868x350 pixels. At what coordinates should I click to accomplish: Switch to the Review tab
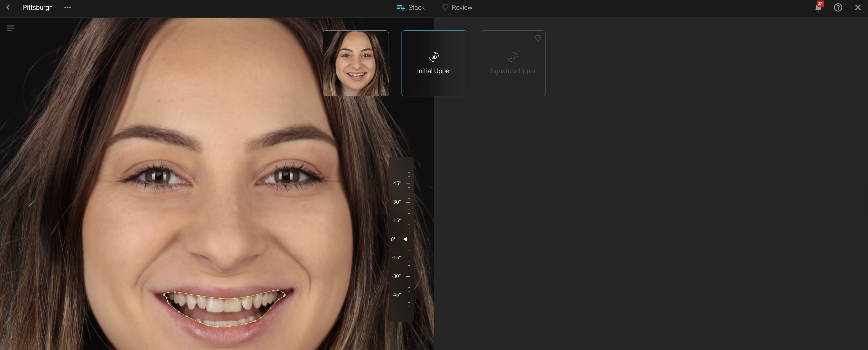click(x=457, y=7)
